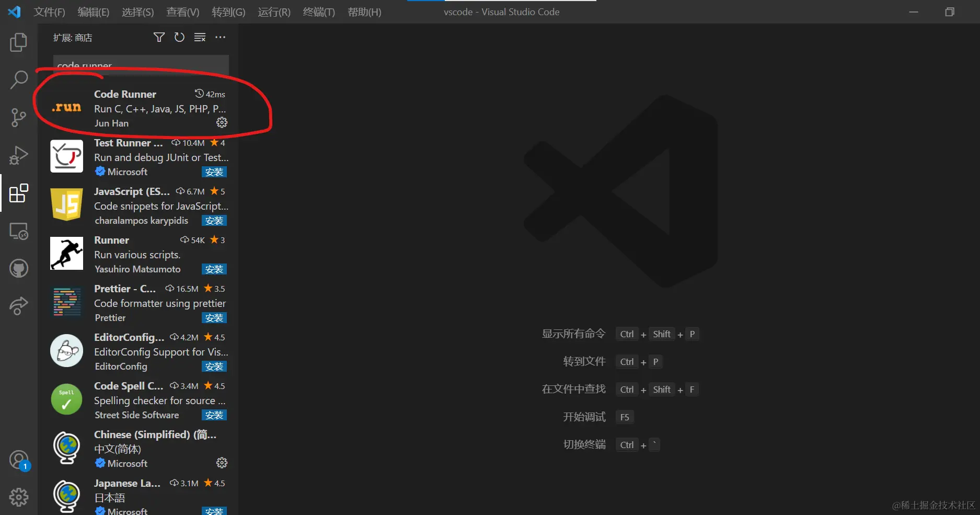The height and width of the screenshot is (515, 980).
Task: Open the Manage settings gear at bottom left
Action: coord(19,497)
